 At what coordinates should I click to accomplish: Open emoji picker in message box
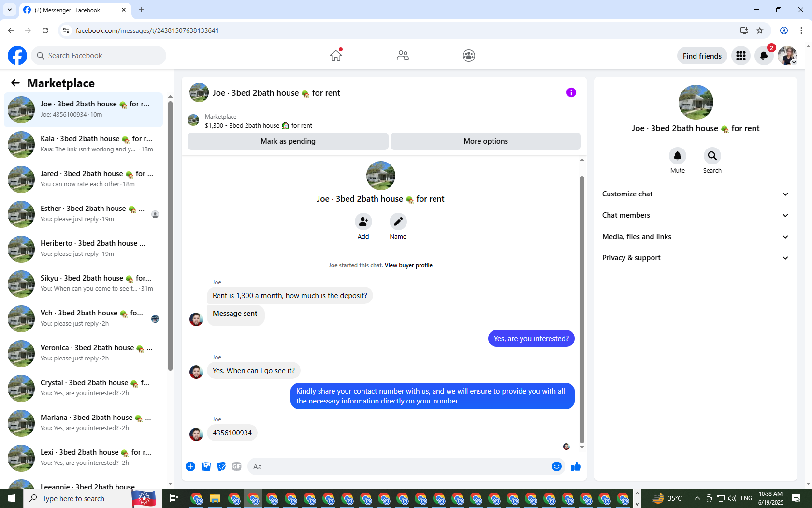(557, 466)
